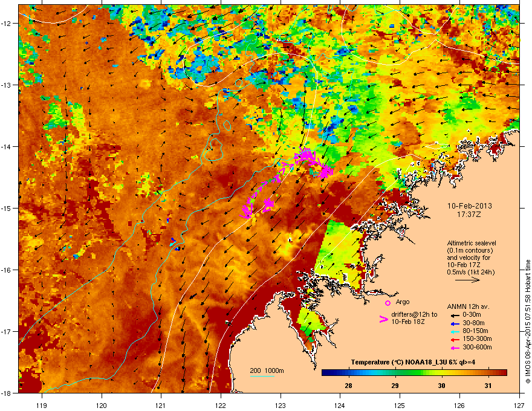Viewport: 532px width, 411px height.
Task: Click the date text 10-Feb-2013
Action: coord(469,206)
